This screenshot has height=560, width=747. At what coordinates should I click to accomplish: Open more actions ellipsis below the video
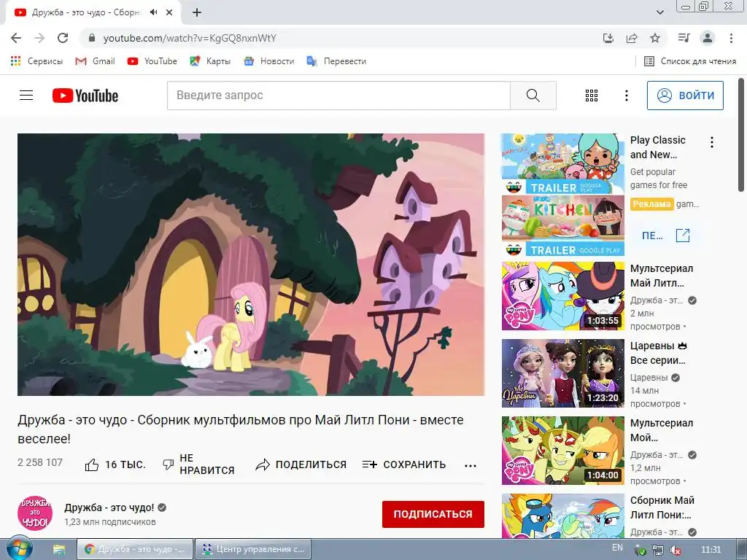coord(471,466)
